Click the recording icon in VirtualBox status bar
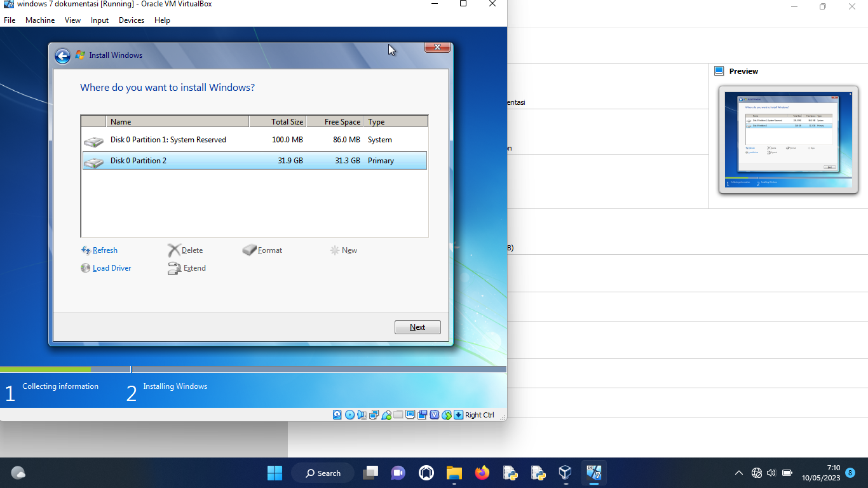Image resolution: width=868 pixels, height=488 pixels. [x=423, y=415]
